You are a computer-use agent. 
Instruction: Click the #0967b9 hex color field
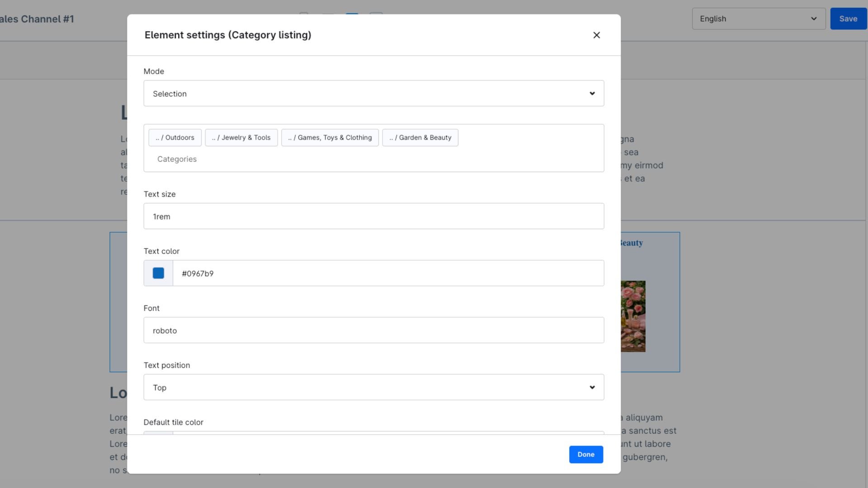388,273
